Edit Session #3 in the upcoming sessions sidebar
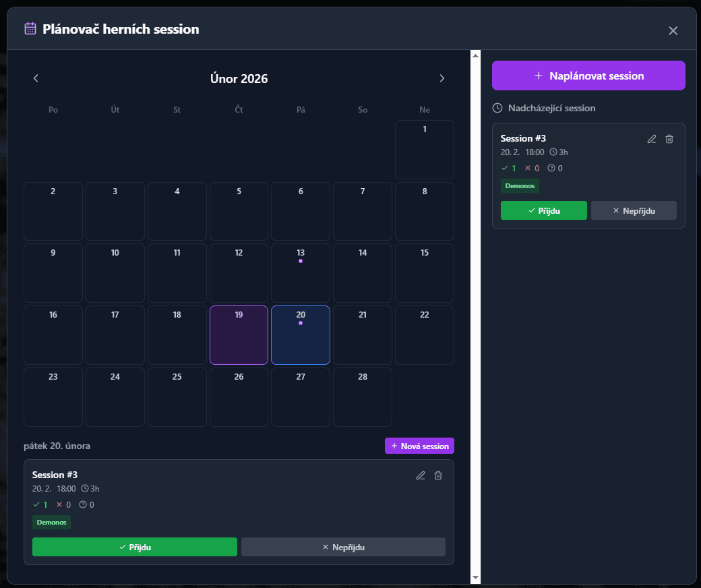This screenshot has height=588, width=701. tap(652, 139)
